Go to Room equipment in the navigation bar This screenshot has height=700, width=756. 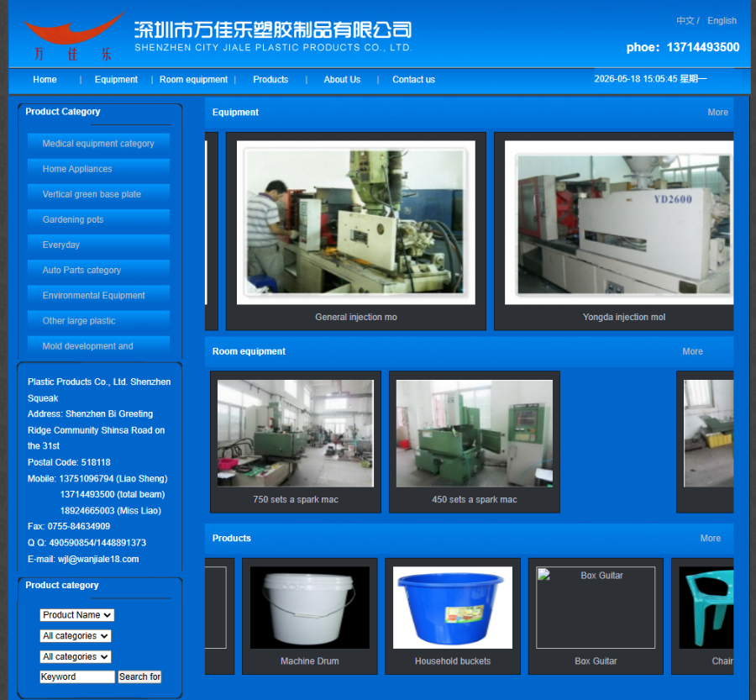pos(193,80)
